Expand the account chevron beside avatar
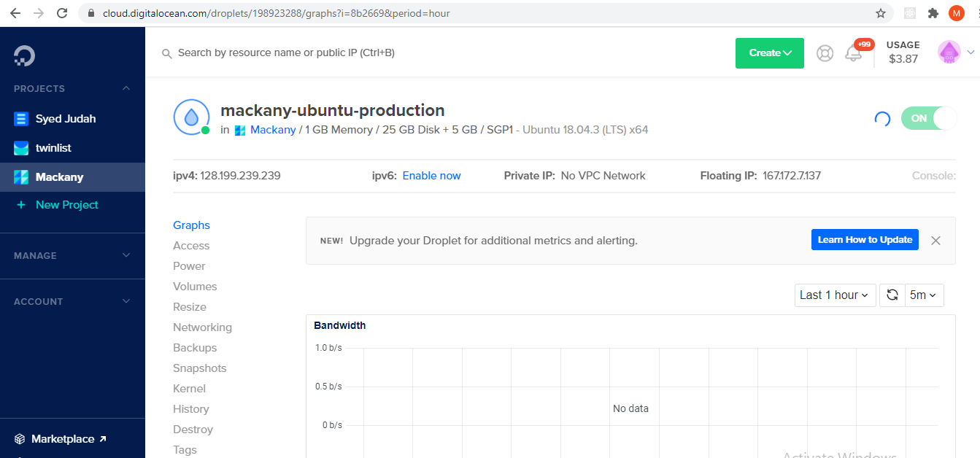Screen dimensions: 980x458 coord(971,53)
